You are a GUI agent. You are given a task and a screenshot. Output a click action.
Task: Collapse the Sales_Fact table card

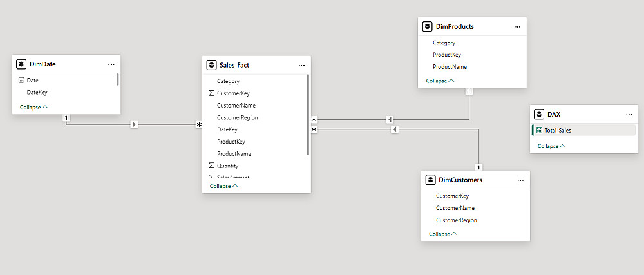[x=224, y=186]
